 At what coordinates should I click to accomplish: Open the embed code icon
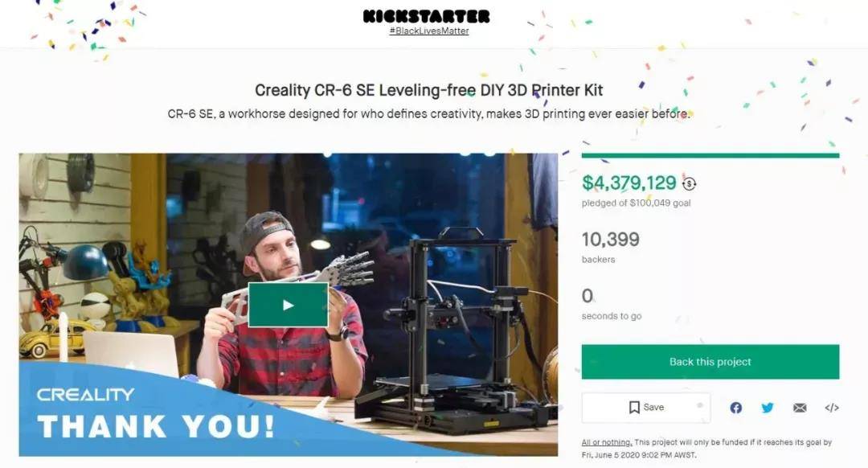click(x=832, y=408)
